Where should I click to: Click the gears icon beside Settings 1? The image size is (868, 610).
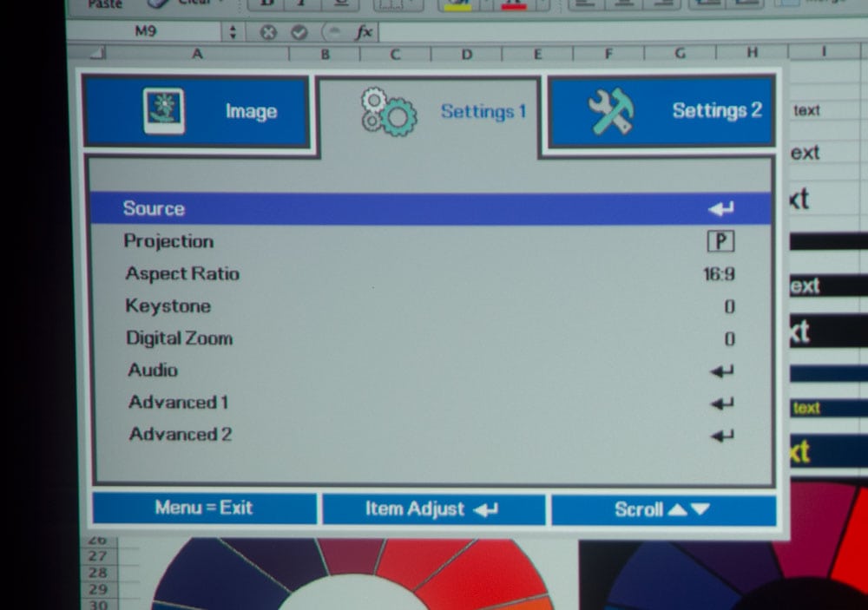[389, 112]
